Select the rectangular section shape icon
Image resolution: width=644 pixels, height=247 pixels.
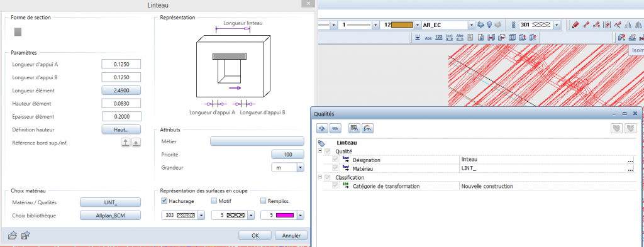(x=18, y=32)
